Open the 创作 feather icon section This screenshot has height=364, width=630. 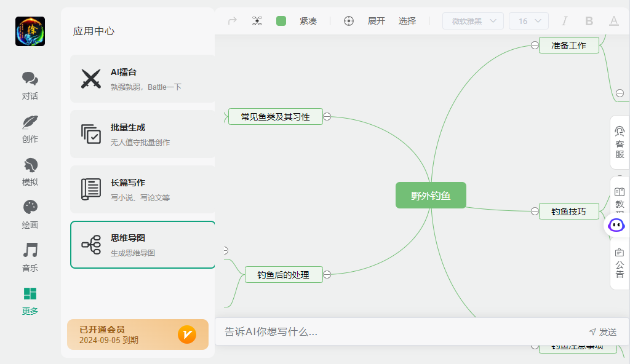click(x=30, y=129)
